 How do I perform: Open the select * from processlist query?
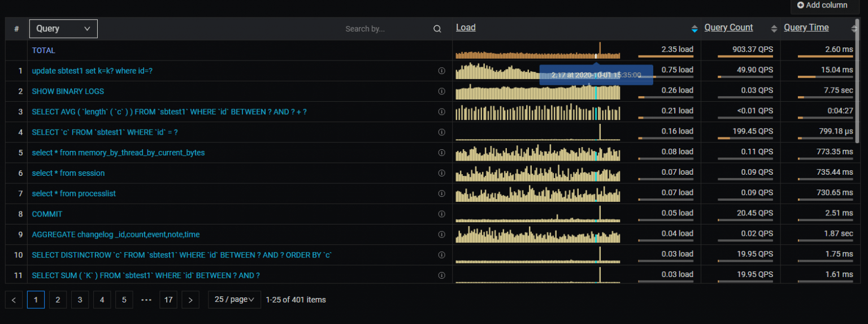pyautogui.click(x=73, y=193)
